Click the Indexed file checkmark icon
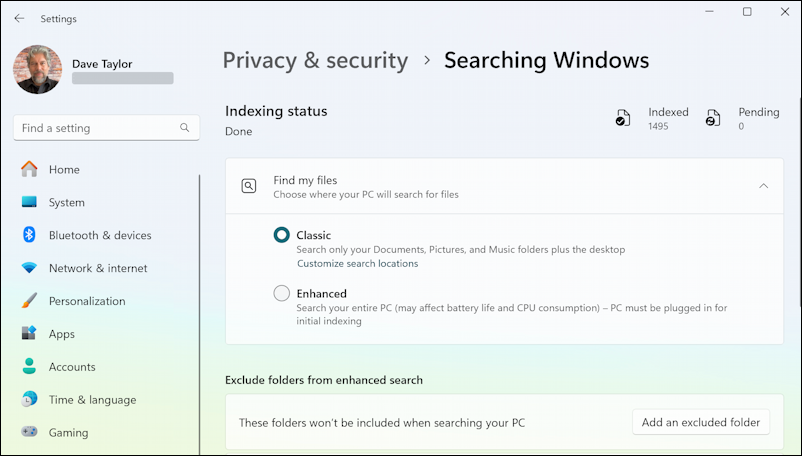 coord(622,118)
